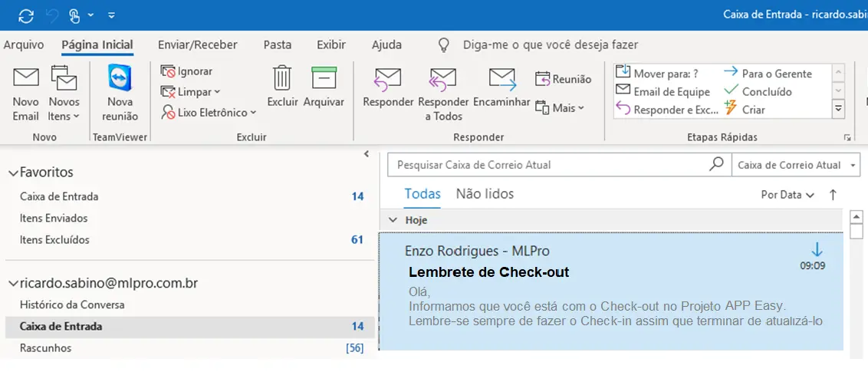Open the Mais respond options dropdown
The image size is (868, 372).
561,108
